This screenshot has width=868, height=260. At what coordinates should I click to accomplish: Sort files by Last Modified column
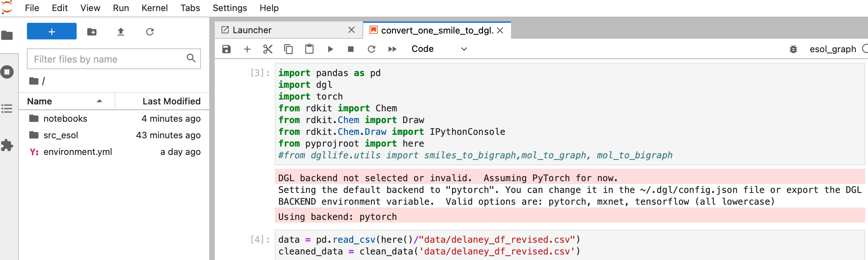tap(162, 101)
